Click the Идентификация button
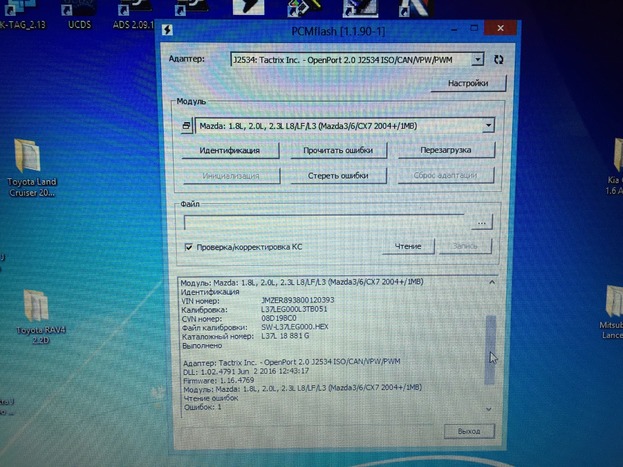 229,150
